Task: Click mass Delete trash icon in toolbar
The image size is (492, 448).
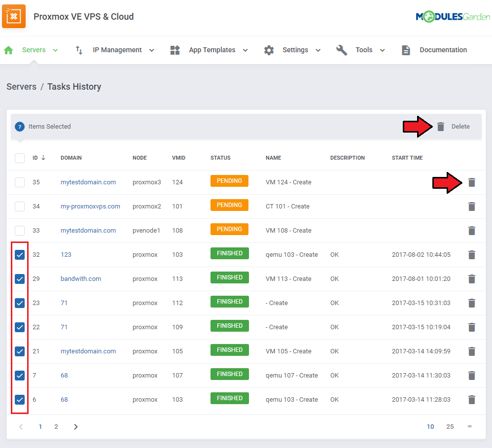Action: 441,127
